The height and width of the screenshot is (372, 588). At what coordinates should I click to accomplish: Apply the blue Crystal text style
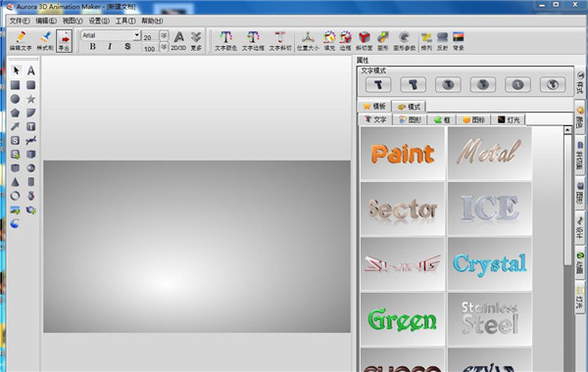pyautogui.click(x=490, y=263)
